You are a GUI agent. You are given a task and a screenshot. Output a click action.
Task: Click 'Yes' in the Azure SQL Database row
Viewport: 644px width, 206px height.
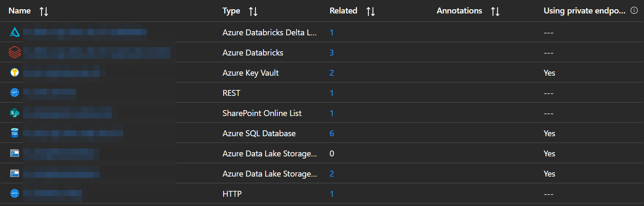(549, 133)
